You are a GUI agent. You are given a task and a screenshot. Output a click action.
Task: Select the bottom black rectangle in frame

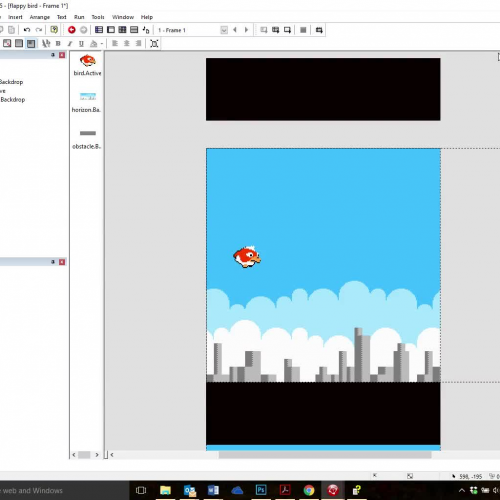tap(323, 413)
